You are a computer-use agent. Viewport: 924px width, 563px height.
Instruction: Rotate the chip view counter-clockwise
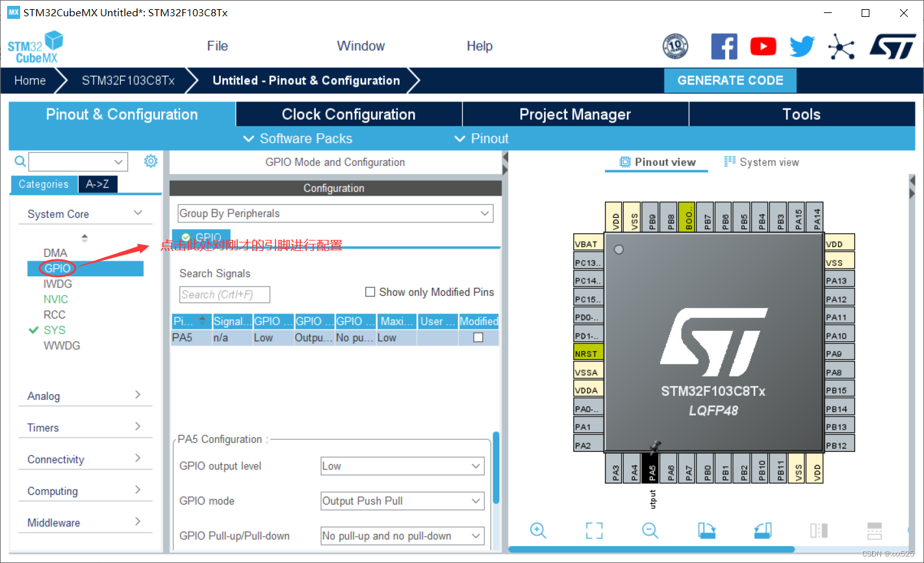coord(763,530)
